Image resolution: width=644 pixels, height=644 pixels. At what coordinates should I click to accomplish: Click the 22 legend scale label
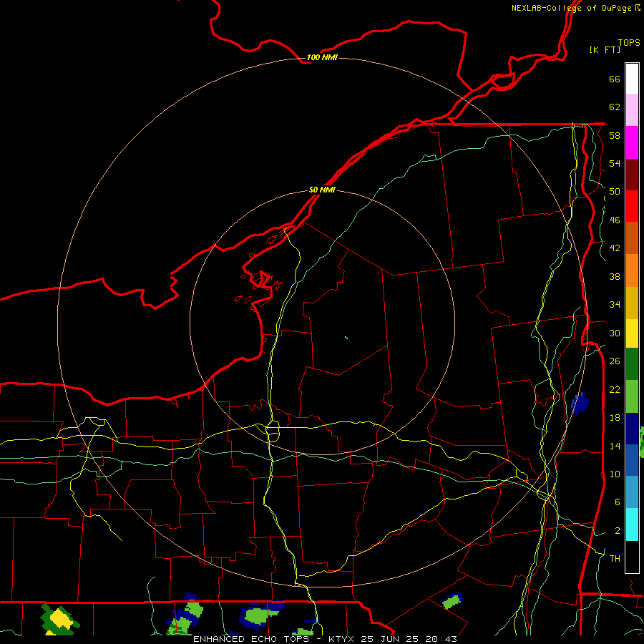point(615,389)
